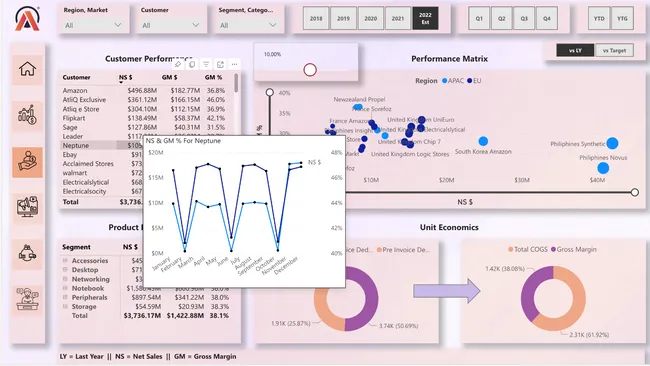
Task: Select the Atliq e Store row
Action: [145, 109]
